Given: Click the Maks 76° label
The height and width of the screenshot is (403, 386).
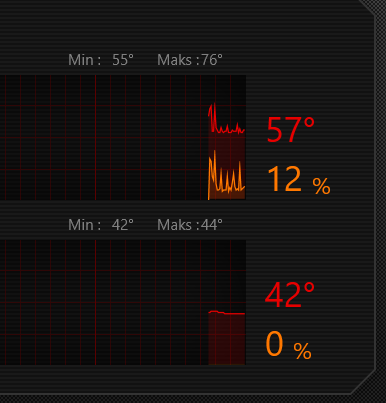Looking at the screenshot, I should point(190,60).
